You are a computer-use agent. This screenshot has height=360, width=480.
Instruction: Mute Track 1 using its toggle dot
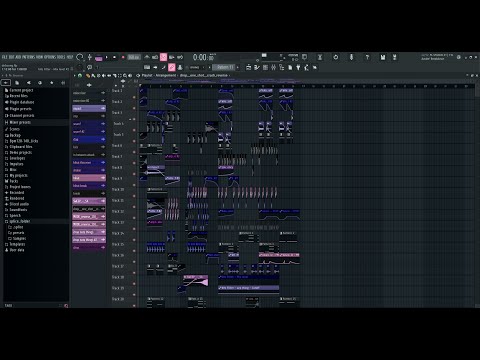pos(134,97)
